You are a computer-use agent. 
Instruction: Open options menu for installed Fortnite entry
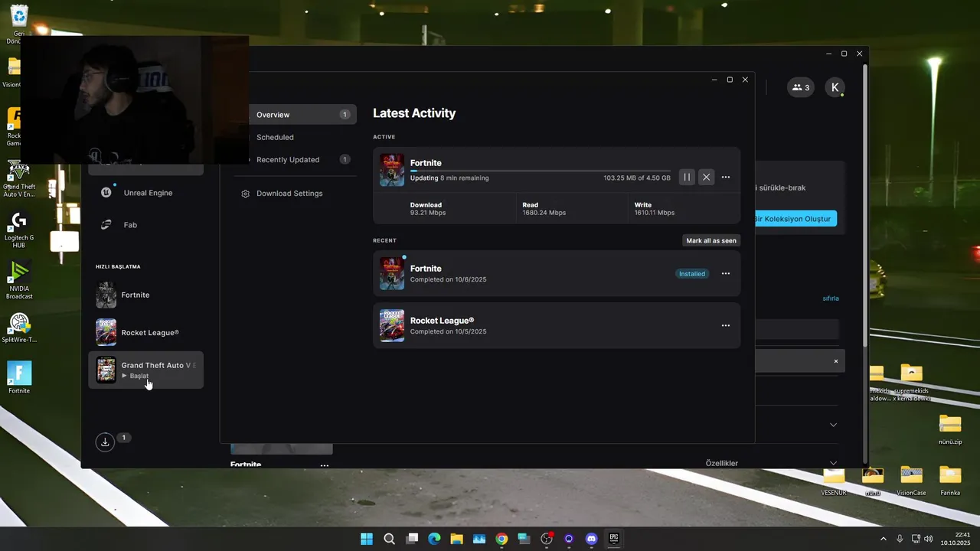(x=726, y=274)
